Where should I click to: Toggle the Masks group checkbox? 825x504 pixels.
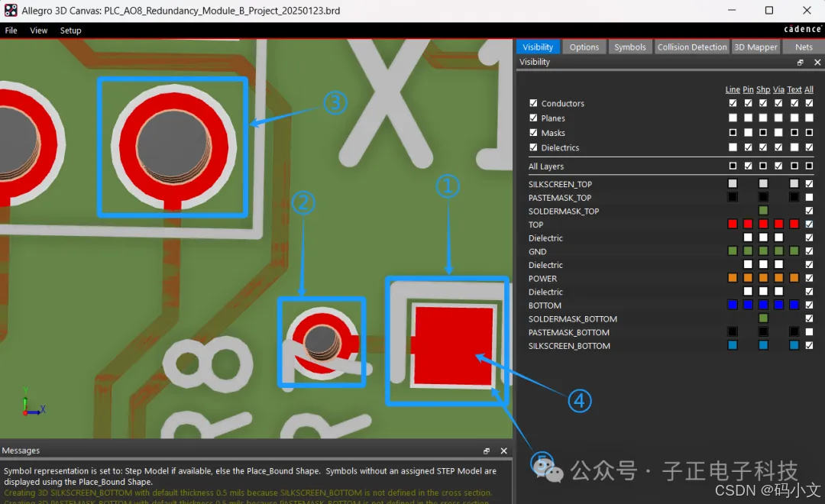pyautogui.click(x=533, y=133)
